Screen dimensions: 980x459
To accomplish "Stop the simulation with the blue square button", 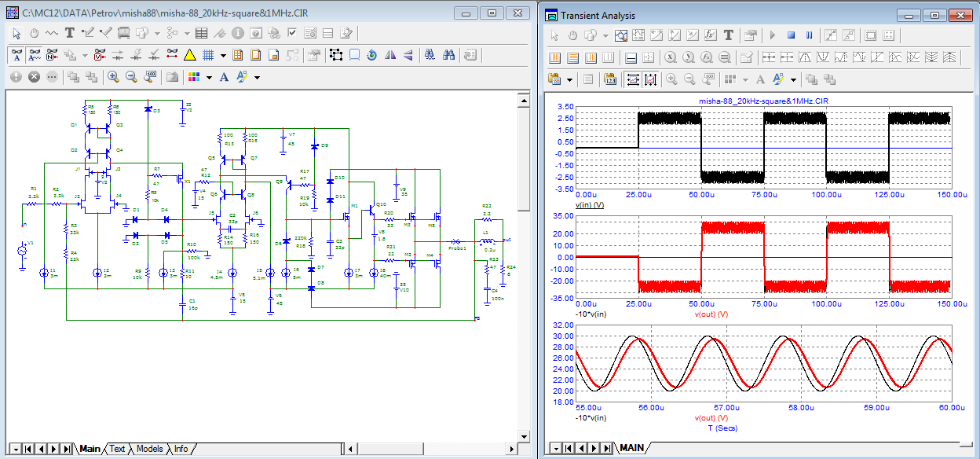I will coord(792,35).
